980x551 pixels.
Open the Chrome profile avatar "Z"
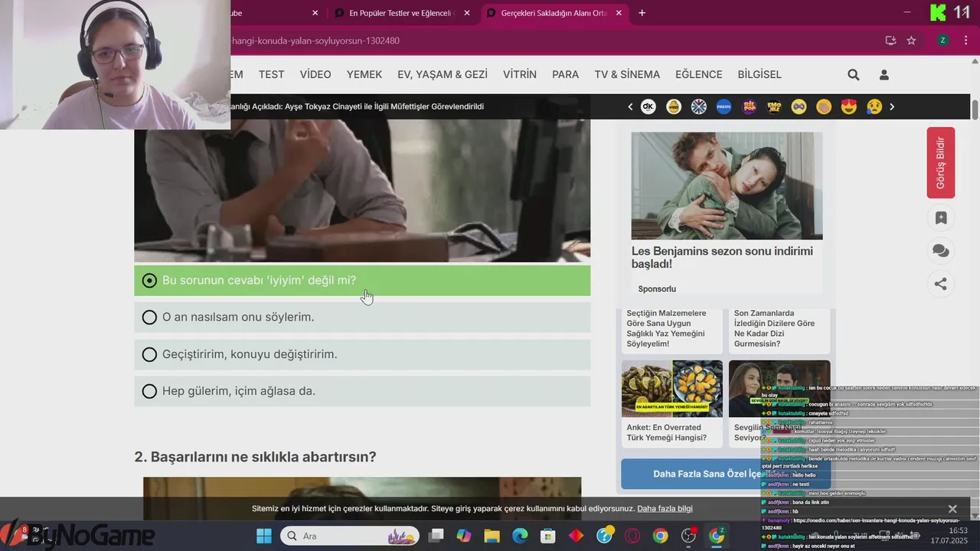942,41
